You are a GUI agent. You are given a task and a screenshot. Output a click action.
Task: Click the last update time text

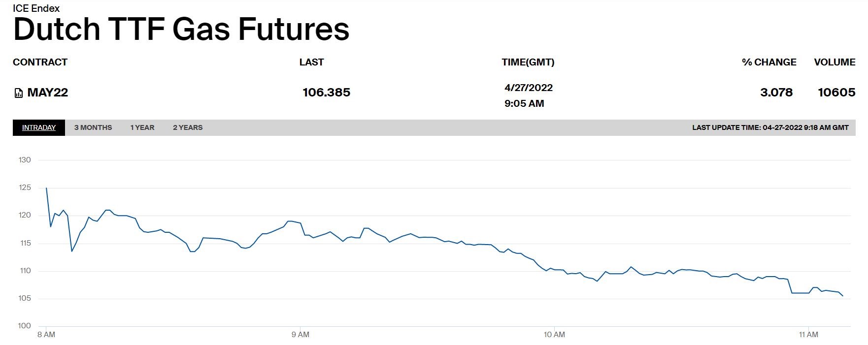(x=770, y=127)
